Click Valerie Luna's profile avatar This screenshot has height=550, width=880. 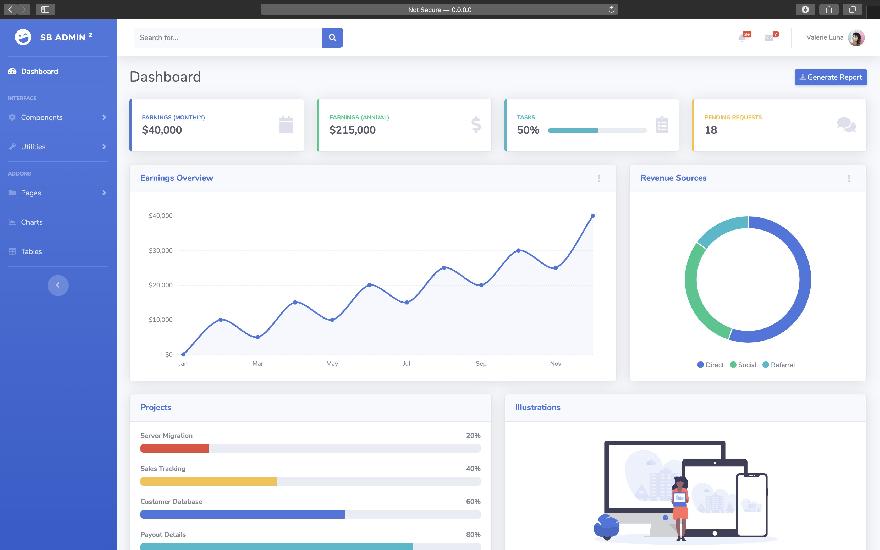[856, 38]
